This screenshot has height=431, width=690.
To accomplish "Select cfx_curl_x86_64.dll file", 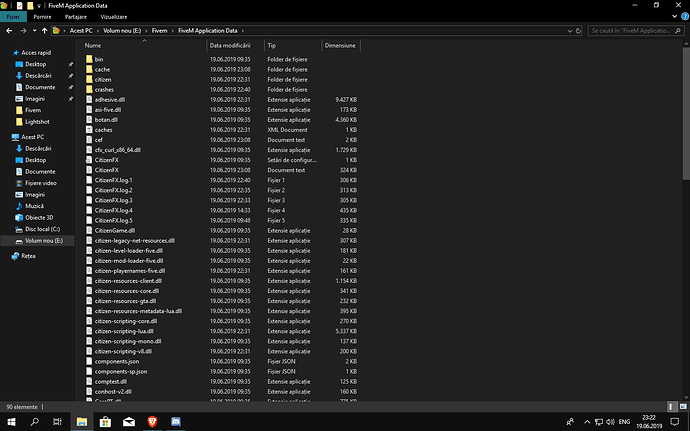I will (117, 150).
